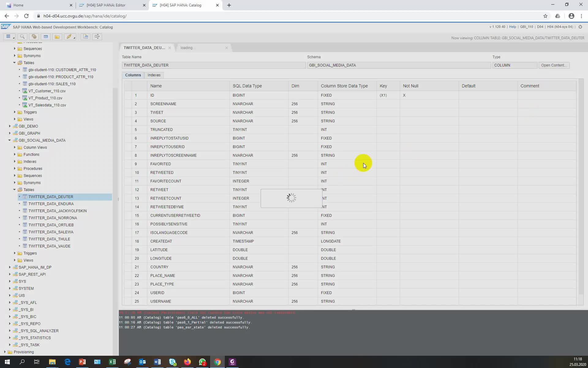Bookmark page with the star icon
Screen dimensions: 588x368
coord(545,16)
